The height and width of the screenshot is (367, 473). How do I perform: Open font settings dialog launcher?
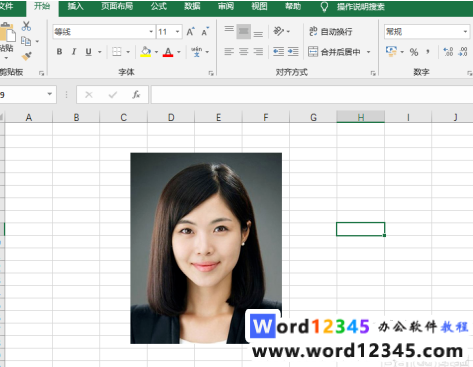(x=211, y=73)
